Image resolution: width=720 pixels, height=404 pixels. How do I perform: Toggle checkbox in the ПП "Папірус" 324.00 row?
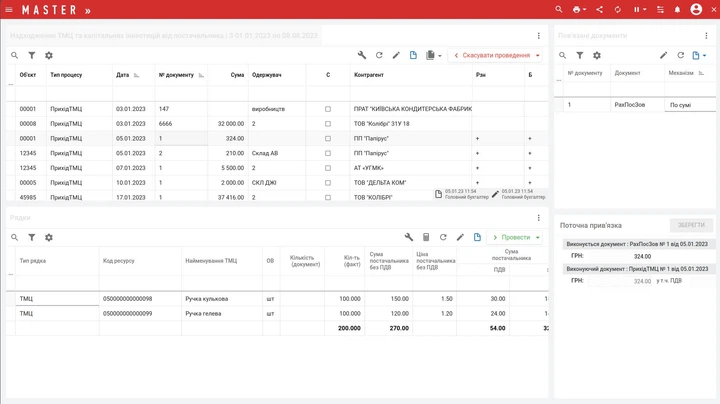(x=328, y=138)
